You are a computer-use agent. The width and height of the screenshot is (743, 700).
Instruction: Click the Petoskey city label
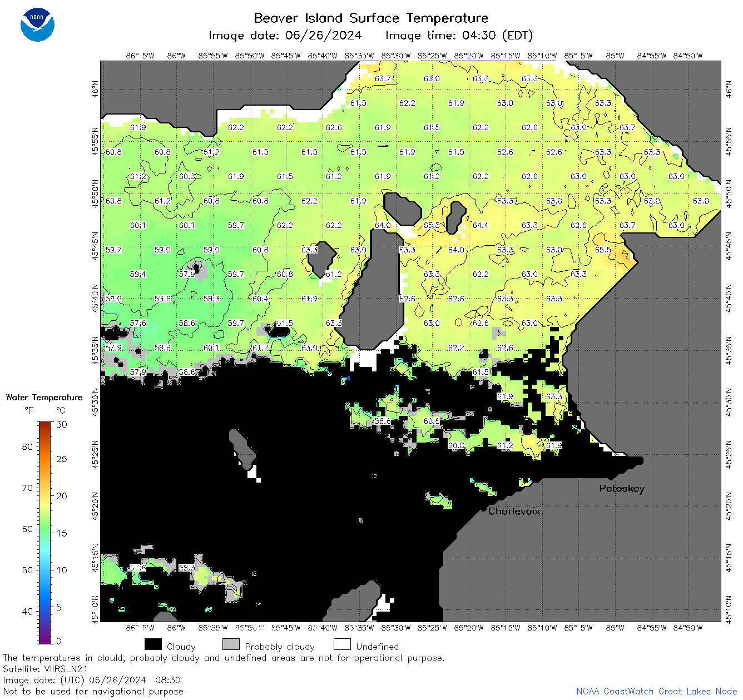[622, 489]
